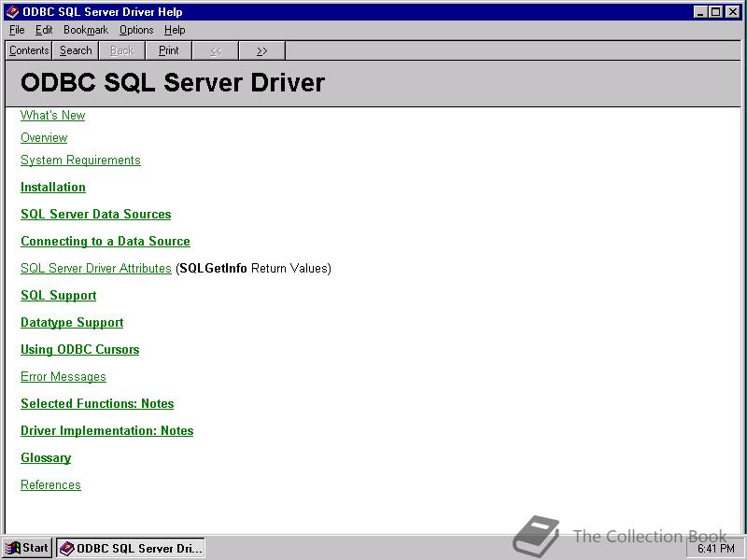Open the Using ODBC Cursors link
Screen dimensions: 747x560
(80, 349)
